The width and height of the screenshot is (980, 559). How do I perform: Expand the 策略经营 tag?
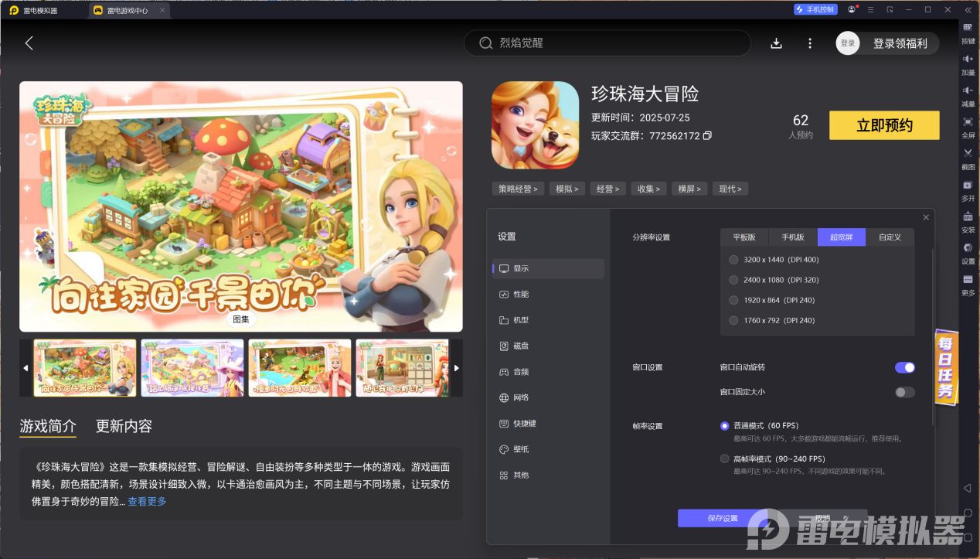point(518,188)
